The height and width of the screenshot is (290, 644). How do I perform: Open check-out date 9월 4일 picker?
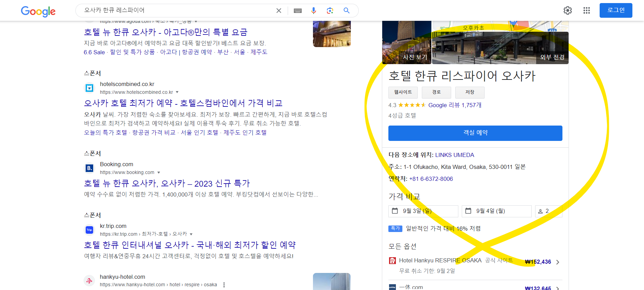497,211
